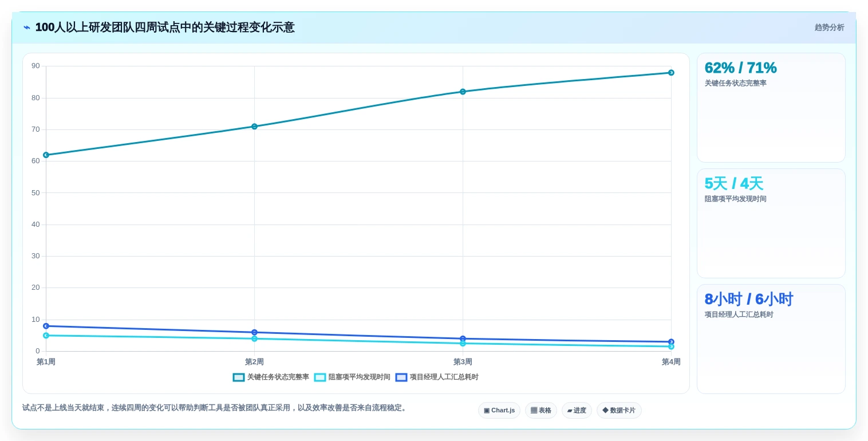Viewport: 868px width, 441px height.
Task: Click the 第2周 x-axis label
Action: point(254,362)
